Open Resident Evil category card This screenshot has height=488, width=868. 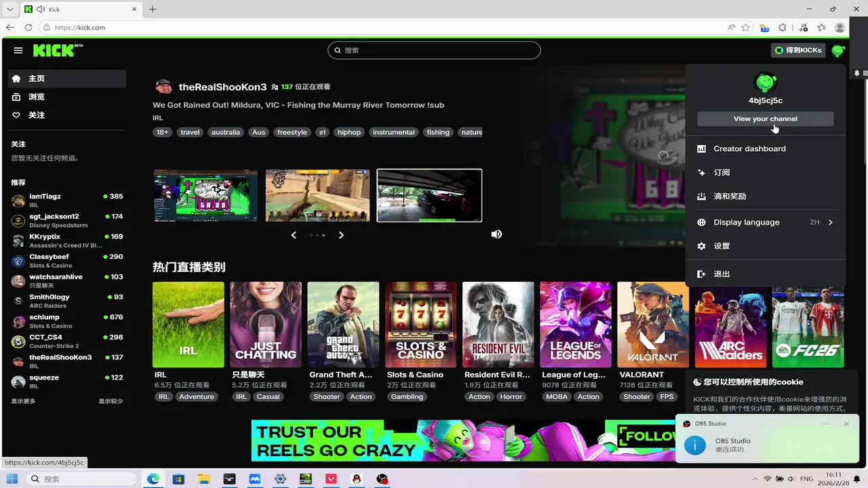498,325
